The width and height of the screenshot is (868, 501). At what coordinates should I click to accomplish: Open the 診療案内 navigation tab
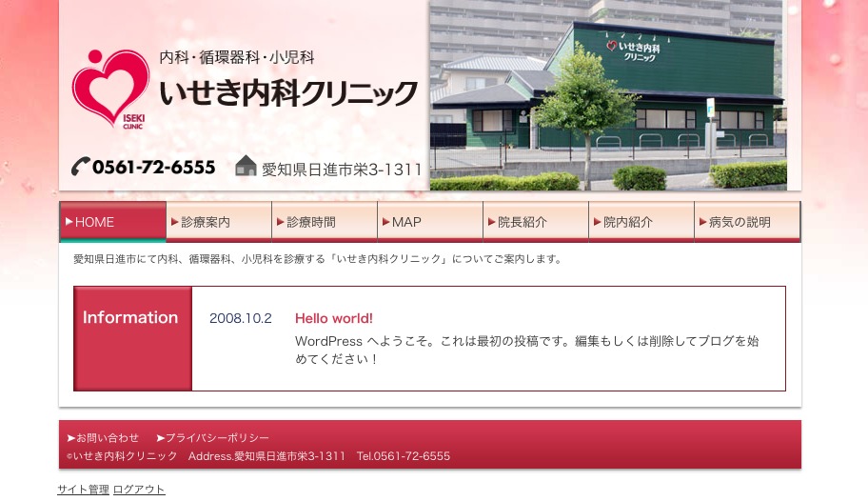coord(219,222)
